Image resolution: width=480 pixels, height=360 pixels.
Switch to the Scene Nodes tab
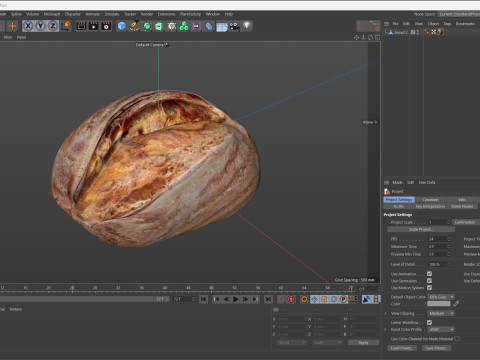point(462,206)
